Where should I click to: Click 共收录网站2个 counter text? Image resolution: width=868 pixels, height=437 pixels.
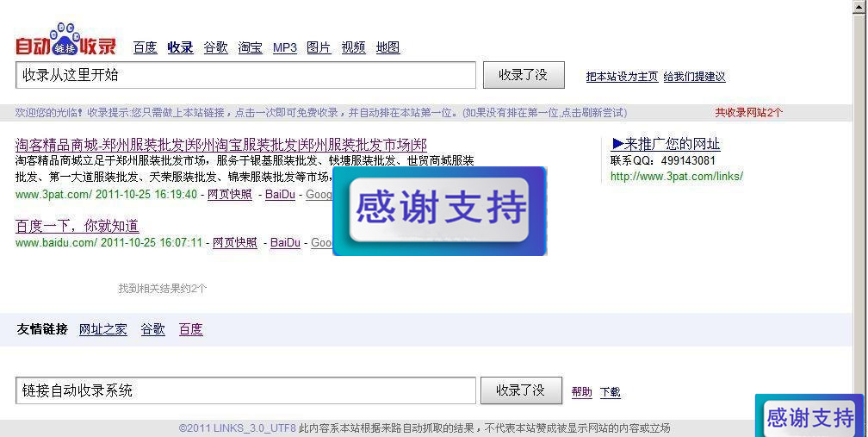click(748, 112)
